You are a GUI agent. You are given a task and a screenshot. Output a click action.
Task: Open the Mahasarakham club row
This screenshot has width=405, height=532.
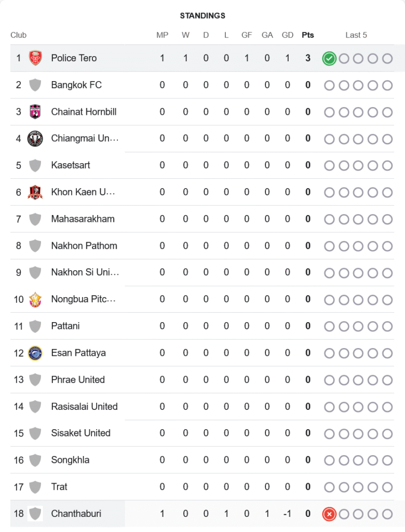point(202,219)
